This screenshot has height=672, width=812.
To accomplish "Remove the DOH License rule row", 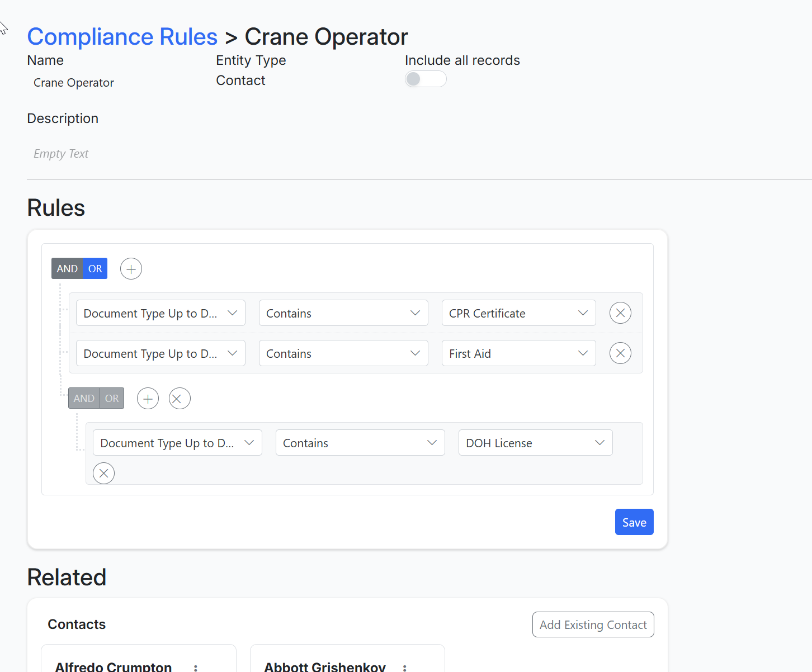I will click(x=103, y=473).
